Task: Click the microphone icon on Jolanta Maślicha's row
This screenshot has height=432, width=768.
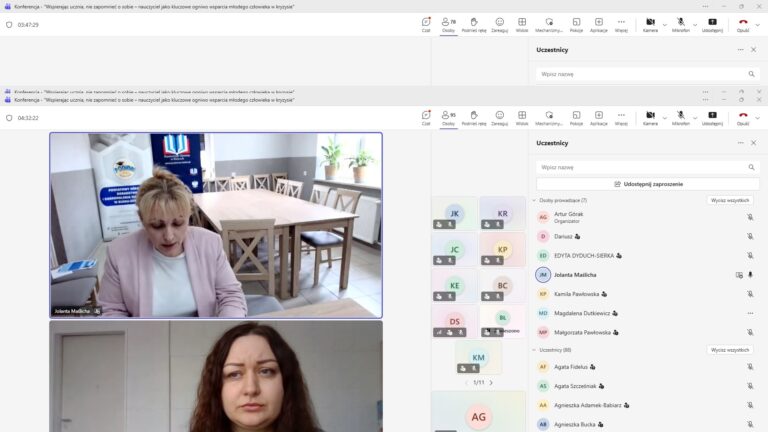Action: point(750,275)
